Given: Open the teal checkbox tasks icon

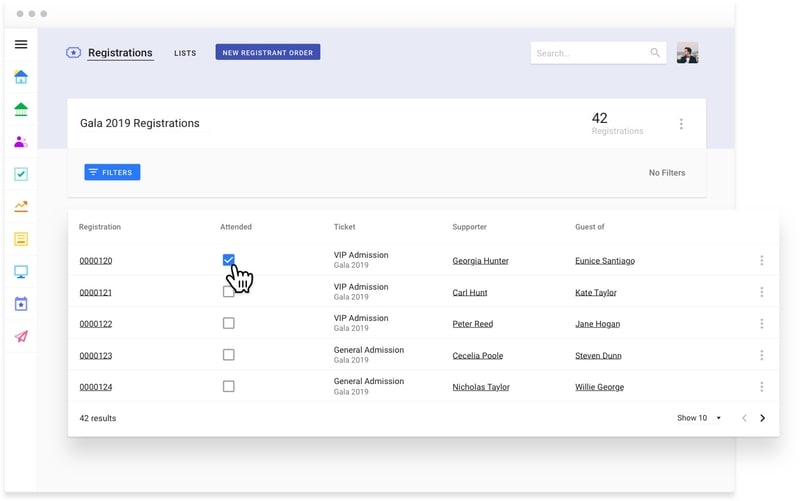Looking at the screenshot, I should [21, 174].
